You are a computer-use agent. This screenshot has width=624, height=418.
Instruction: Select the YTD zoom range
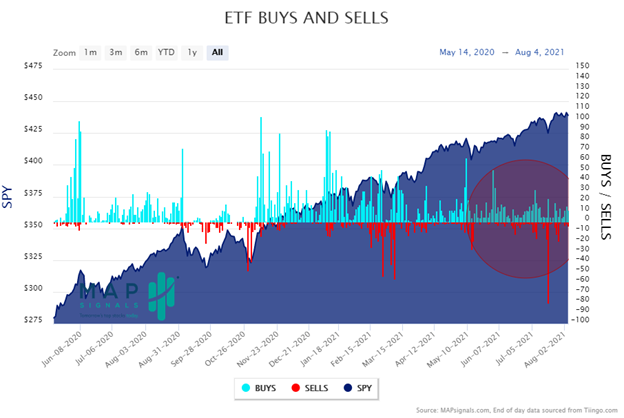click(x=166, y=53)
